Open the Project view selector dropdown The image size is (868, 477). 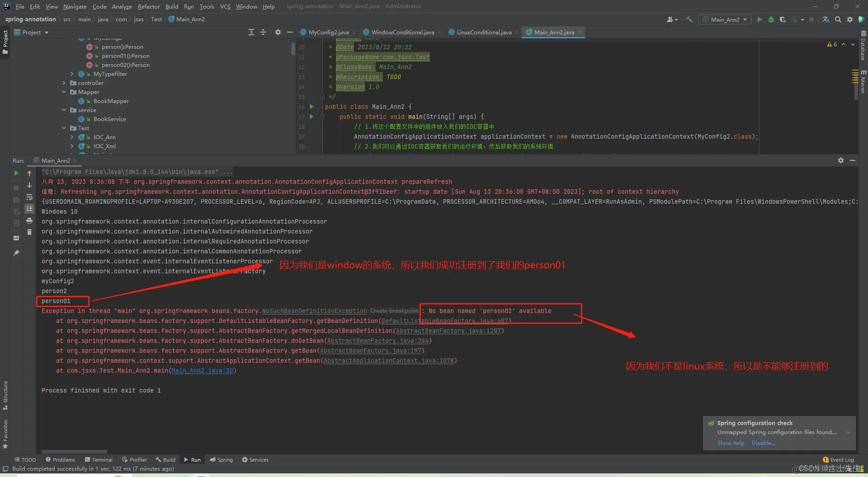click(31, 32)
